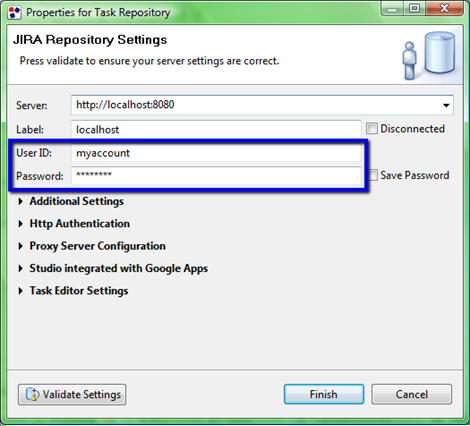
Task: Click the repository user and database icon
Action: coord(429,55)
